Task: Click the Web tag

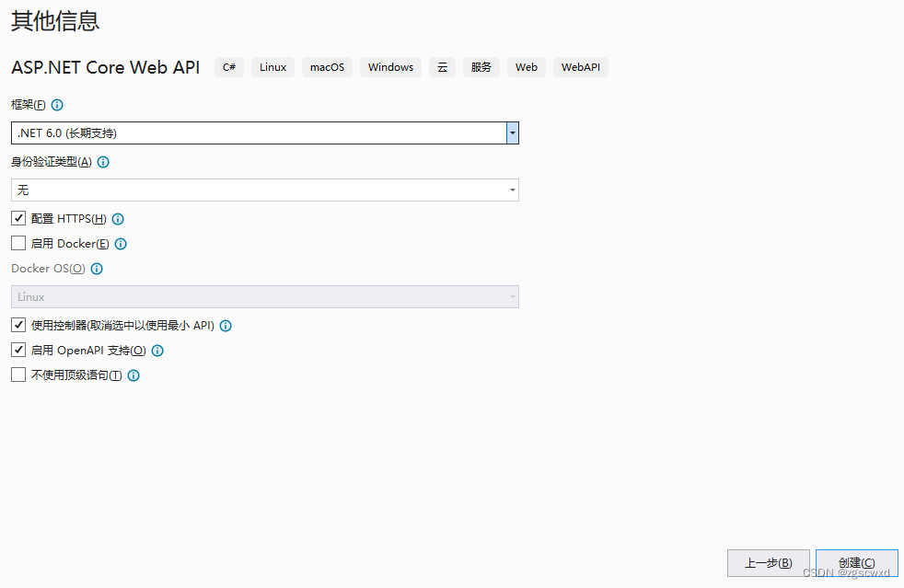Action: (x=527, y=67)
